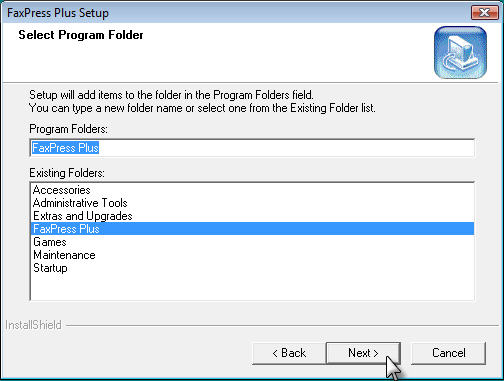Go back with the Back button
Screen dimensions: 504x381
289,353
